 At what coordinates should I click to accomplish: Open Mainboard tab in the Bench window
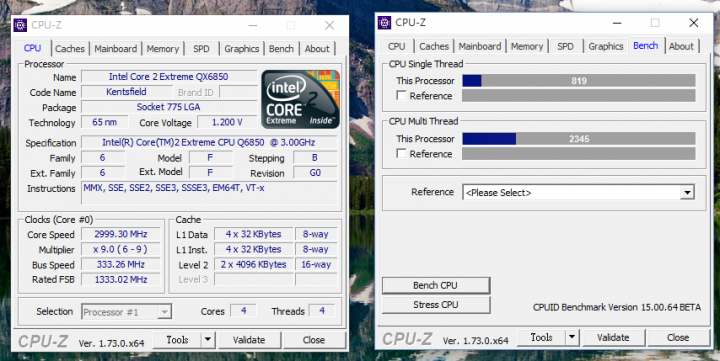pyautogui.click(x=480, y=46)
